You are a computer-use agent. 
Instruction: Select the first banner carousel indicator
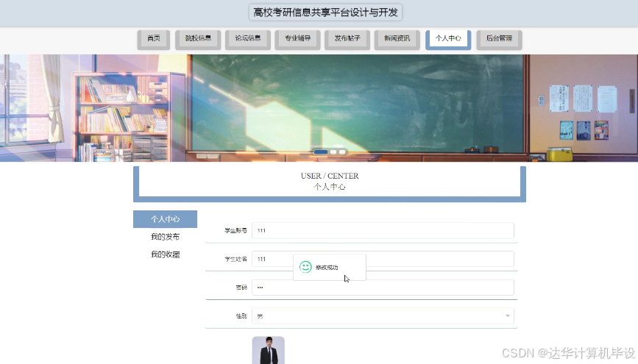click(x=321, y=151)
